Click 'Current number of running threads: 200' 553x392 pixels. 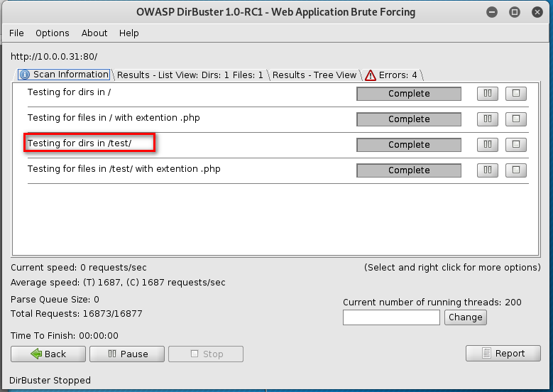click(x=432, y=302)
